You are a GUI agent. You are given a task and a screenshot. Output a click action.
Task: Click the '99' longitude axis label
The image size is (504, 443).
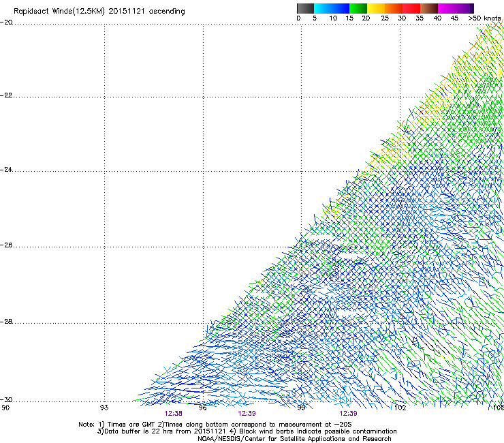(301, 408)
